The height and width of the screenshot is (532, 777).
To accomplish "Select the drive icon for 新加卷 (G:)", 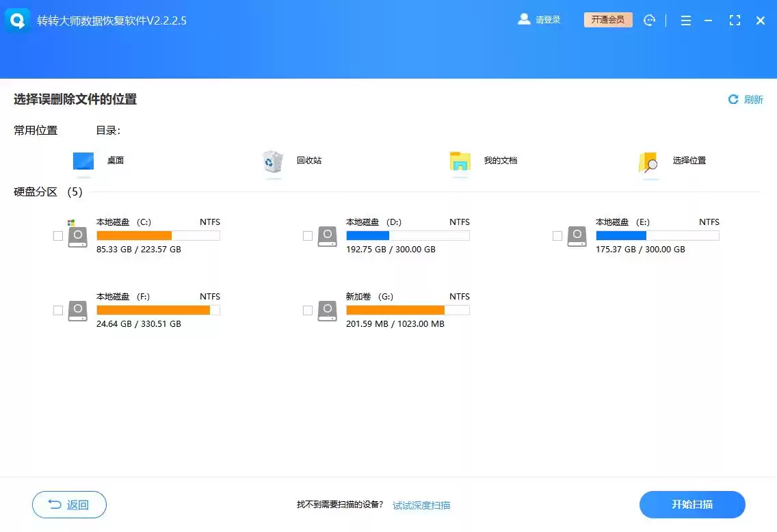I will pyautogui.click(x=326, y=310).
